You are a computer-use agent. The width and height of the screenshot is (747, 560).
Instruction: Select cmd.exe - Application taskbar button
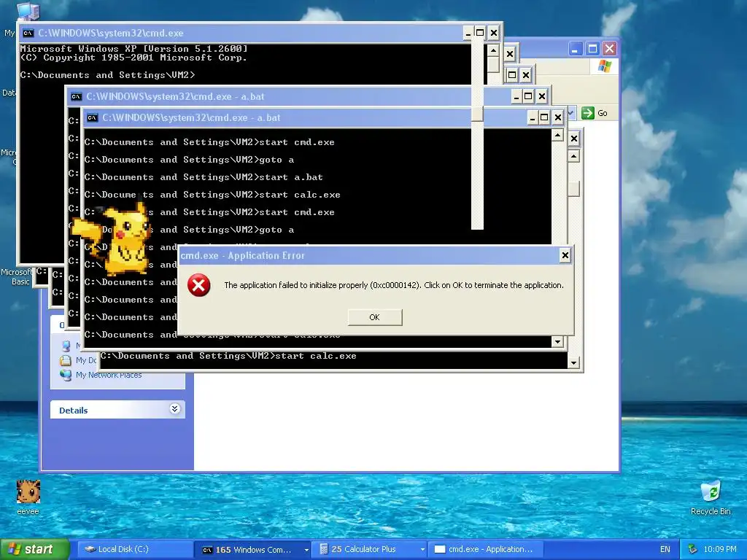click(x=486, y=549)
